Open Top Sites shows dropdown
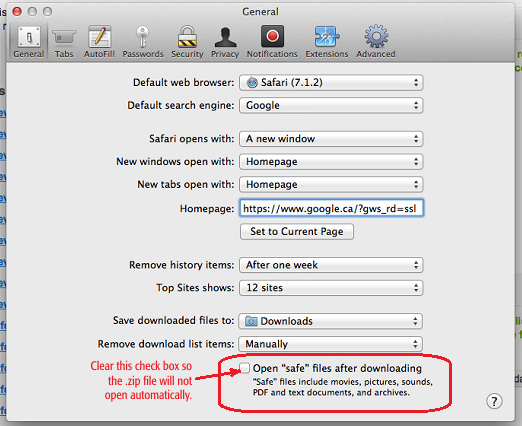The height and width of the screenshot is (426, 522). (x=331, y=288)
